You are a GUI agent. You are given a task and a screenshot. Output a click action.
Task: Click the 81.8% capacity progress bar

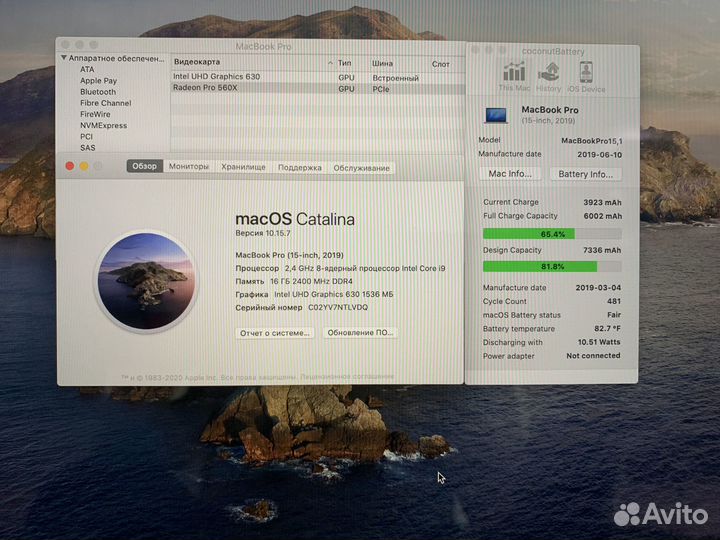tap(552, 266)
